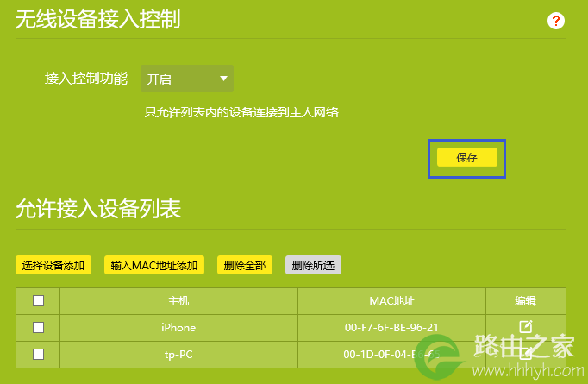Open the 接入控制功能 dropdown showing 开启
The image size is (588, 384).
point(187,79)
